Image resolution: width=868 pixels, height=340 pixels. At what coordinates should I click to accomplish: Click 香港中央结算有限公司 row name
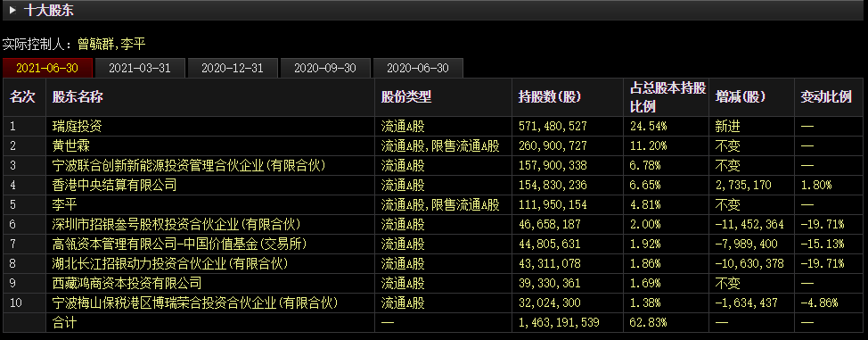pos(114,186)
